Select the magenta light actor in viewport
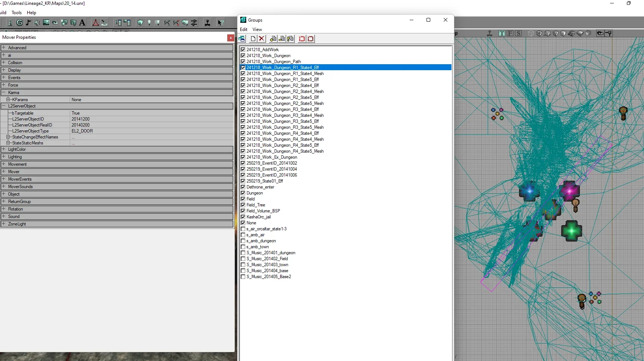Viewport: 644px width, 361px height. click(x=569, y=191)
